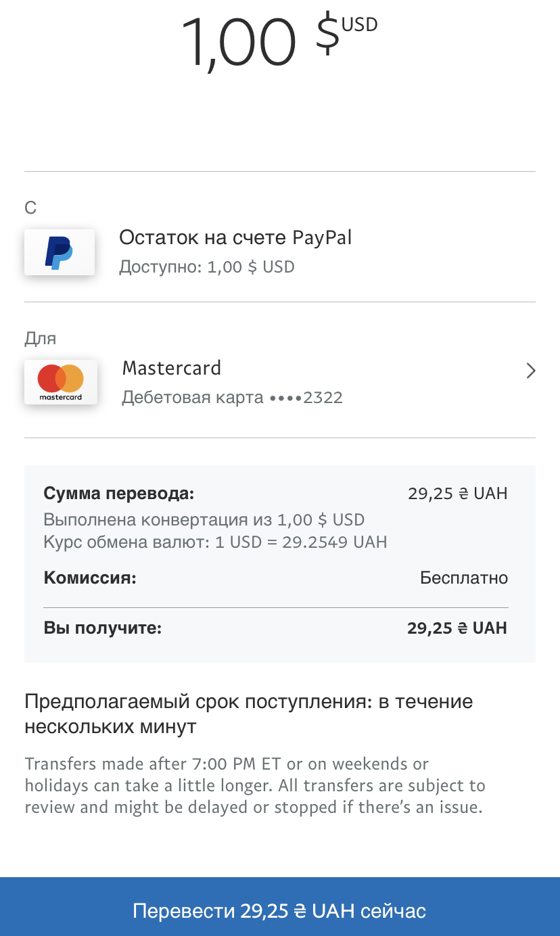The width and height of the screenshot is (560, 936).
Task: Click the 'Вы получите:' label
Action: pyautogui.click(x=103, y=628)
